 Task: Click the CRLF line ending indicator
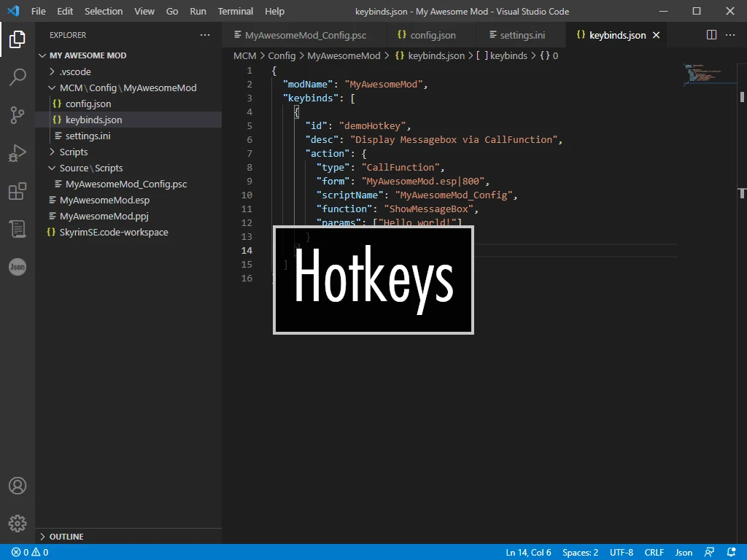[x=654, y=553]
